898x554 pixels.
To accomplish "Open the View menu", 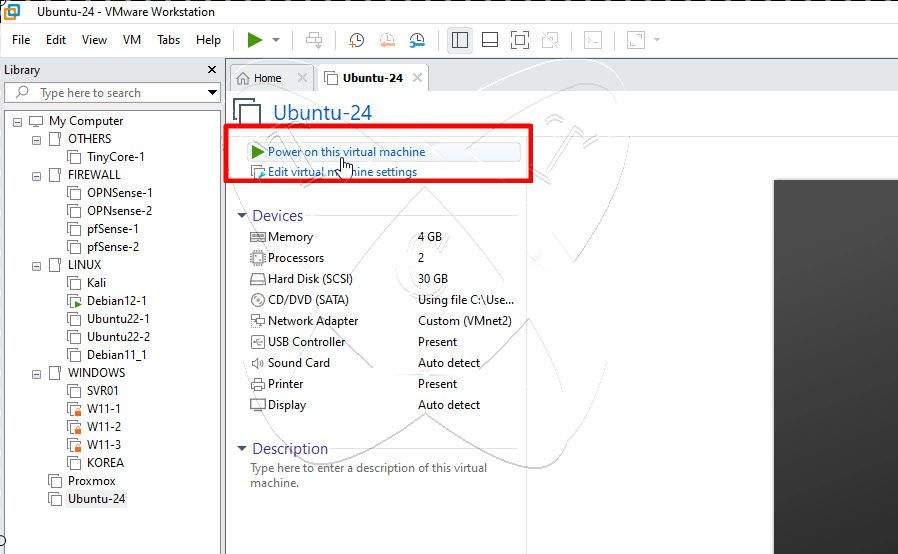I will pyautogui.click(x=94, y=40).
